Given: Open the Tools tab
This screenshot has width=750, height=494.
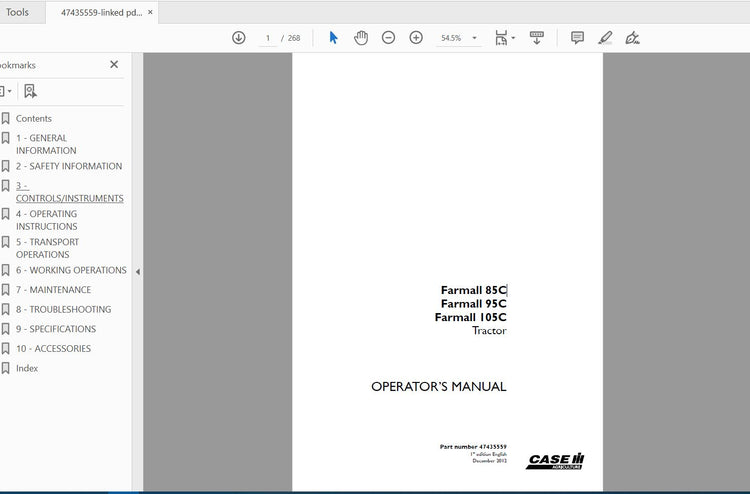Looking at the screenshot, I should pyautogui.click(x=17, y=12).
